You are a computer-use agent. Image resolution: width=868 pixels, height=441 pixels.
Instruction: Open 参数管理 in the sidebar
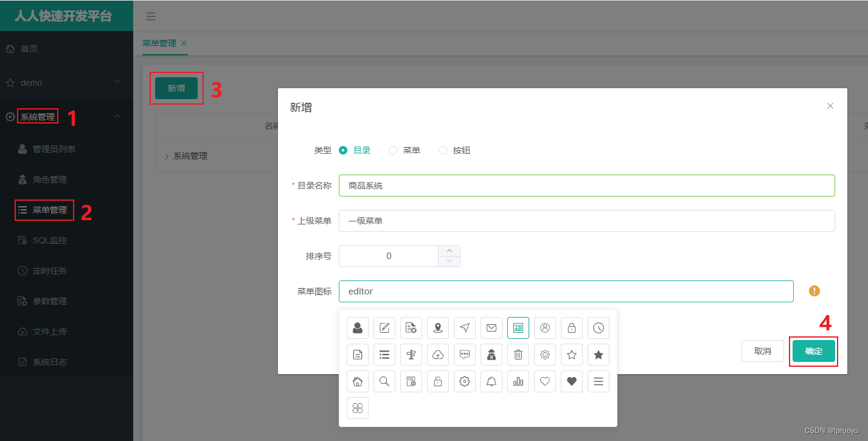coord(66,301)
